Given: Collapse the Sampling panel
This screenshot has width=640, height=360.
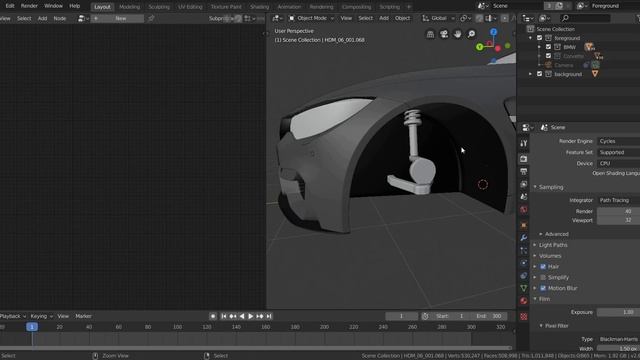Looking at the screenshot, I should click(536, 187).
